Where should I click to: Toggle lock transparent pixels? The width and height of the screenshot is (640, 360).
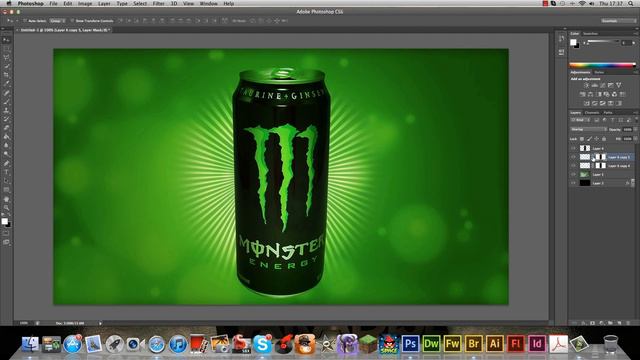582,139
